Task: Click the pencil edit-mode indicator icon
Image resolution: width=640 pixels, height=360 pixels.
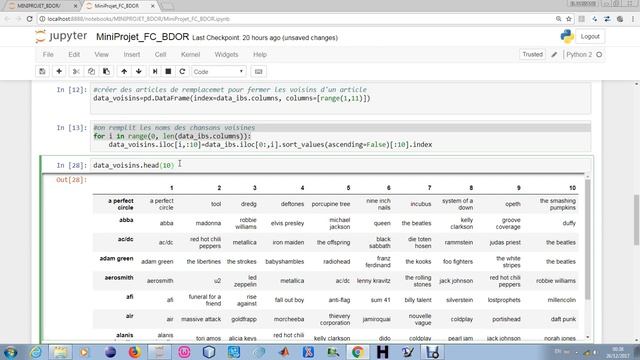Action: tap(554, 54)
